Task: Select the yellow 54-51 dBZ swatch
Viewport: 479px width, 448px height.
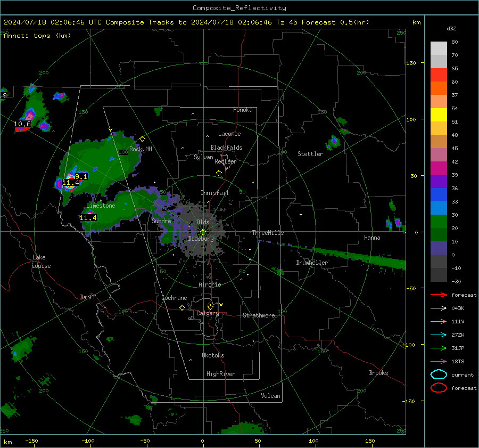Action: click(x=439, y=115)
